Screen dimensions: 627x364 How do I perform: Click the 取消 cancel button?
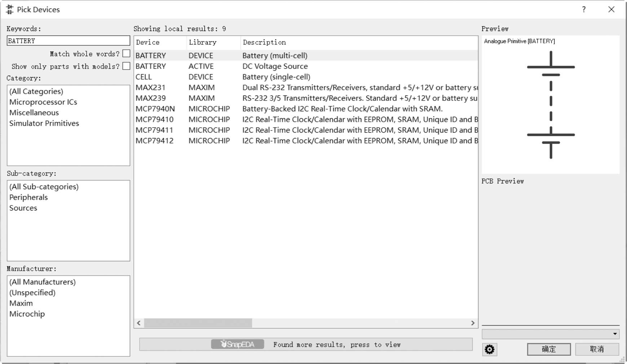click(x=597, y=349)
